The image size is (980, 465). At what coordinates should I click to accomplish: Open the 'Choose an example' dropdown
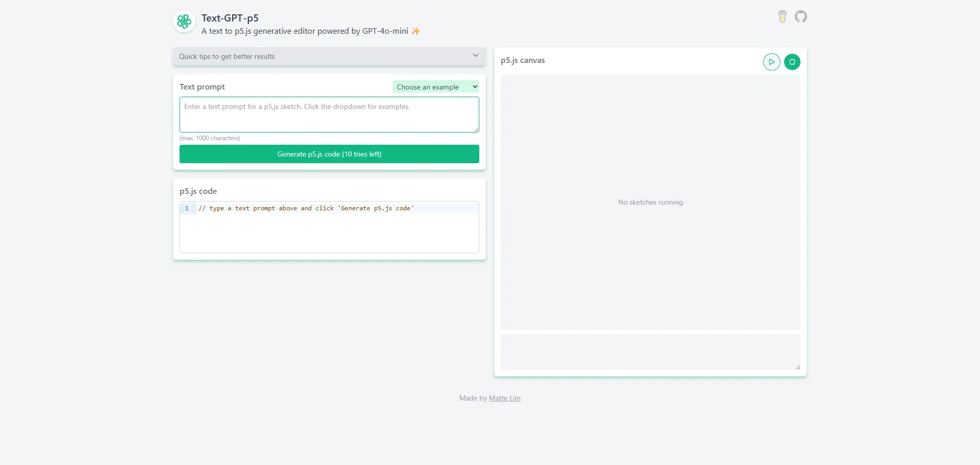[x=436, y=87]
